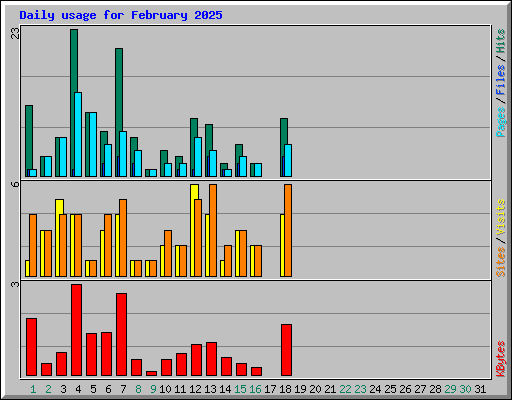Select the red KBytes bar for day 4

76,330
